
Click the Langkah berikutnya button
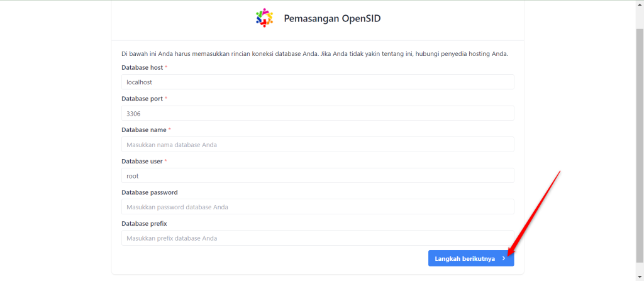tap(471, 258)
